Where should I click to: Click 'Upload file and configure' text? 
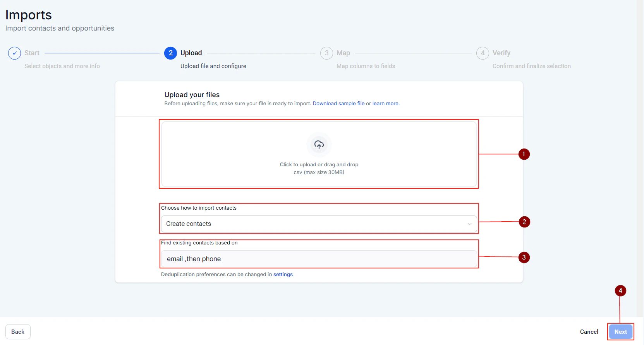click(213, 66)
